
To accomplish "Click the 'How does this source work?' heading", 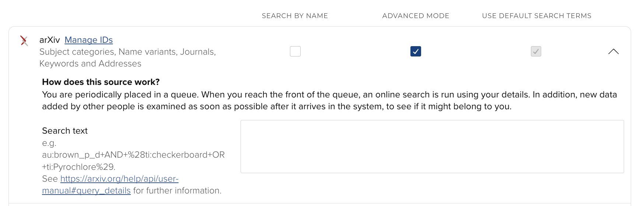I will pos(101,82).
